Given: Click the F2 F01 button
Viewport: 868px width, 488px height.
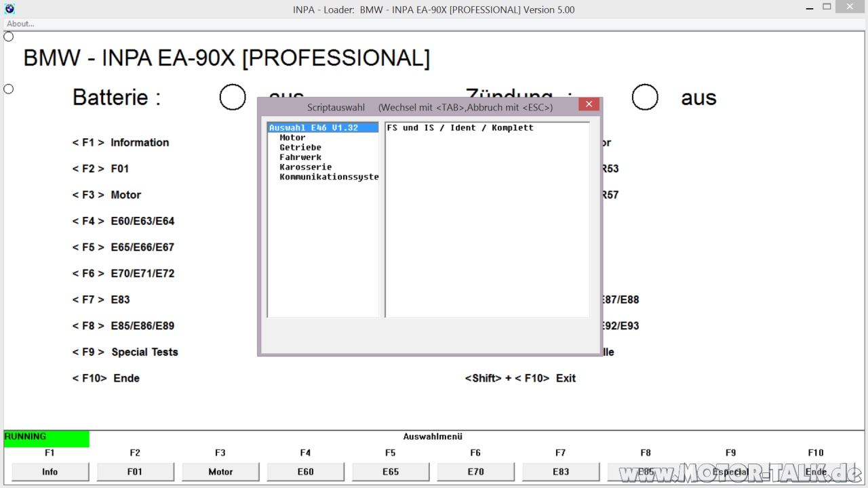Looking at the screenshot, I should coord(135,472).
